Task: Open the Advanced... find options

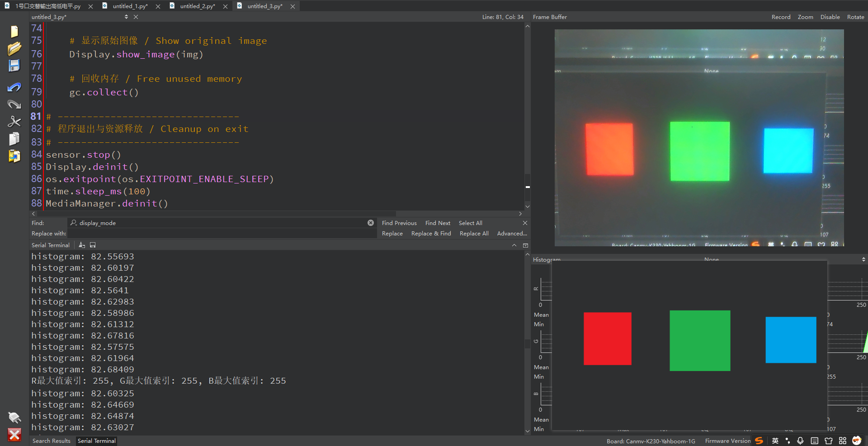Action: (512, 234)
